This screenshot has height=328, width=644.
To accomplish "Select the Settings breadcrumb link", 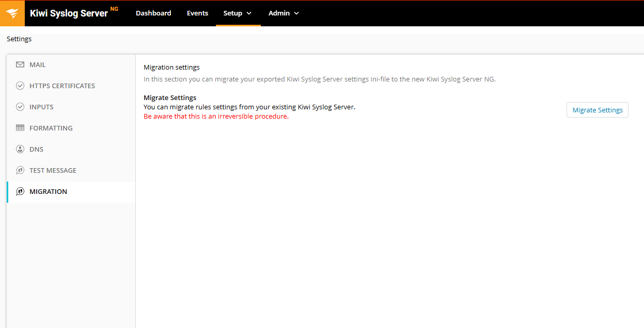I will [x=19, y=39].
